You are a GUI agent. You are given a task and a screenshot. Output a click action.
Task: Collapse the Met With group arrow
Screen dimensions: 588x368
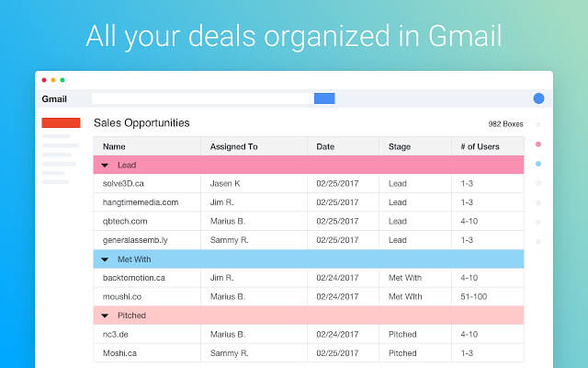click(105, 259)
